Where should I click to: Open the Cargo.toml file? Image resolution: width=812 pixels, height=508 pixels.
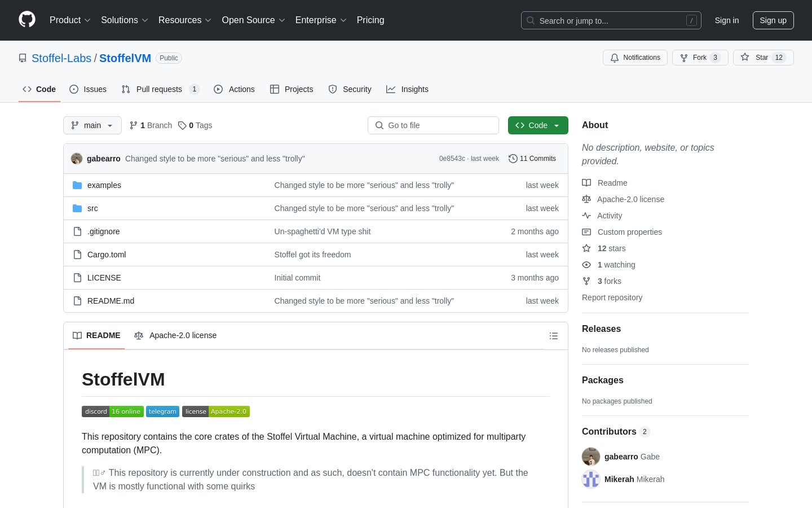coord(107,255)
